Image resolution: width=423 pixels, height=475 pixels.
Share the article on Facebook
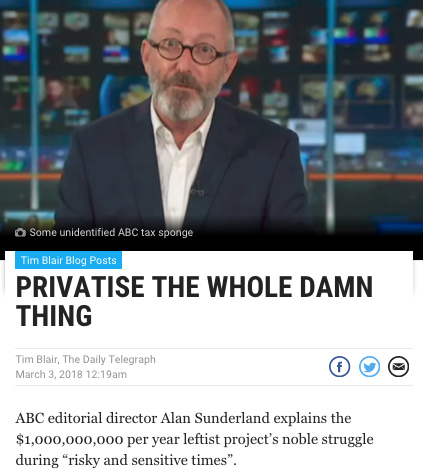click(x=339, y=366)
